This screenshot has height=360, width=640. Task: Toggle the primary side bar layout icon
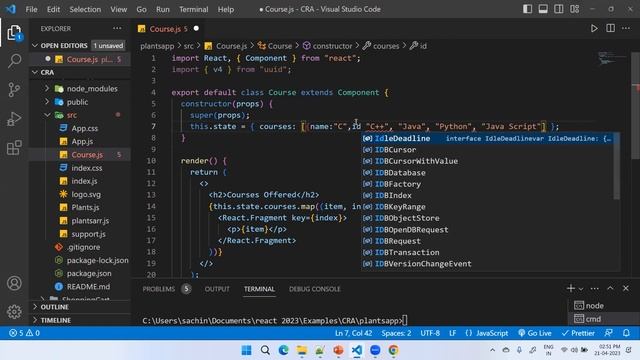pos(527,9)
